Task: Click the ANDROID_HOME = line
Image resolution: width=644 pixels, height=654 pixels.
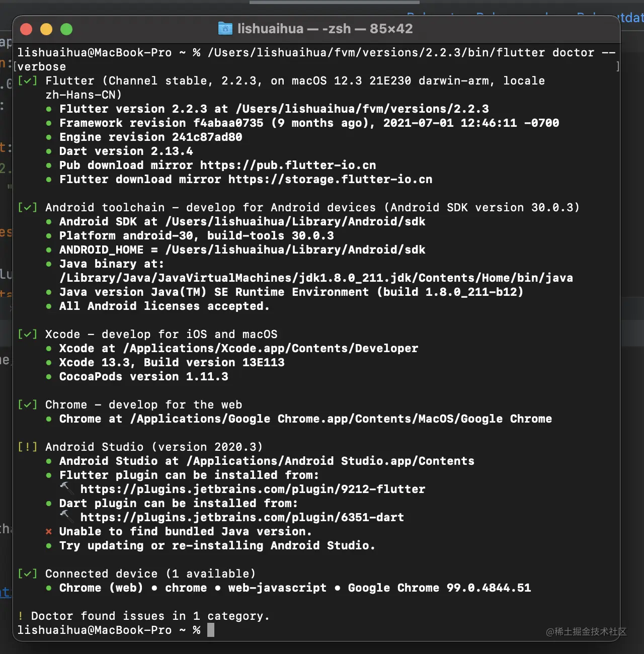Action: [242, 250]
